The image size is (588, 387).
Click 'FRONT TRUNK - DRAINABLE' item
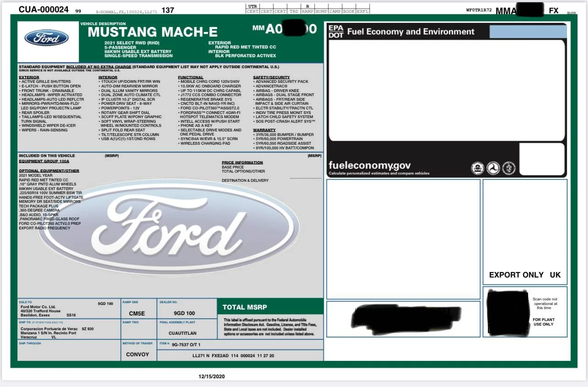pyautogui.click(x=48, y=91)
